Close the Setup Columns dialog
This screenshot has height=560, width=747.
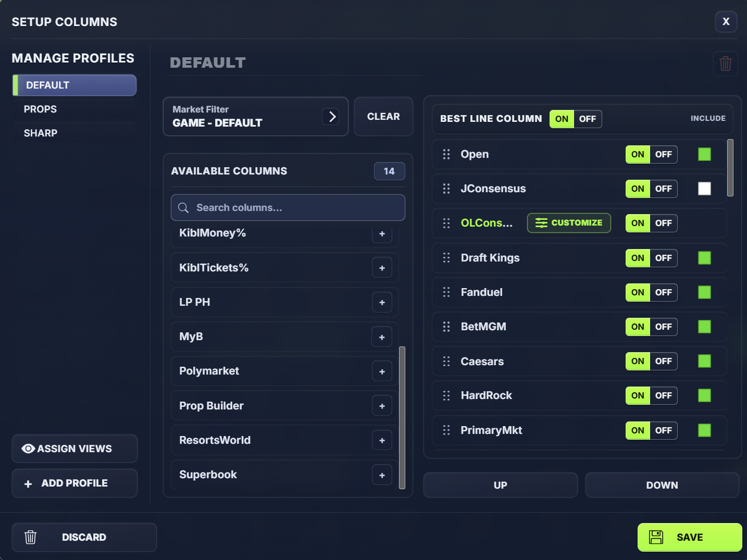[726, 22]
